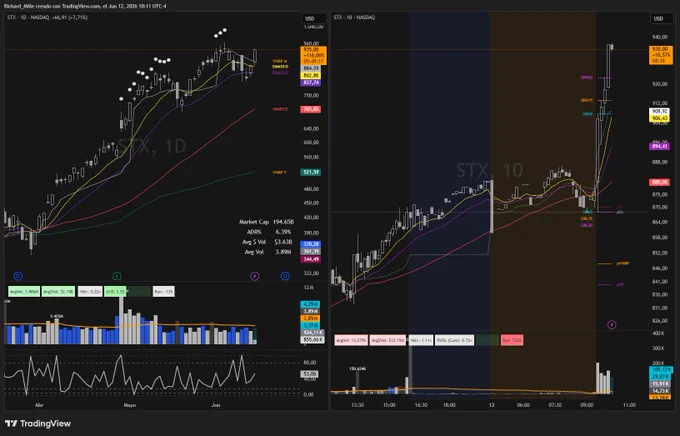Click the Abr label on the time axis

(x=39, y=405)
